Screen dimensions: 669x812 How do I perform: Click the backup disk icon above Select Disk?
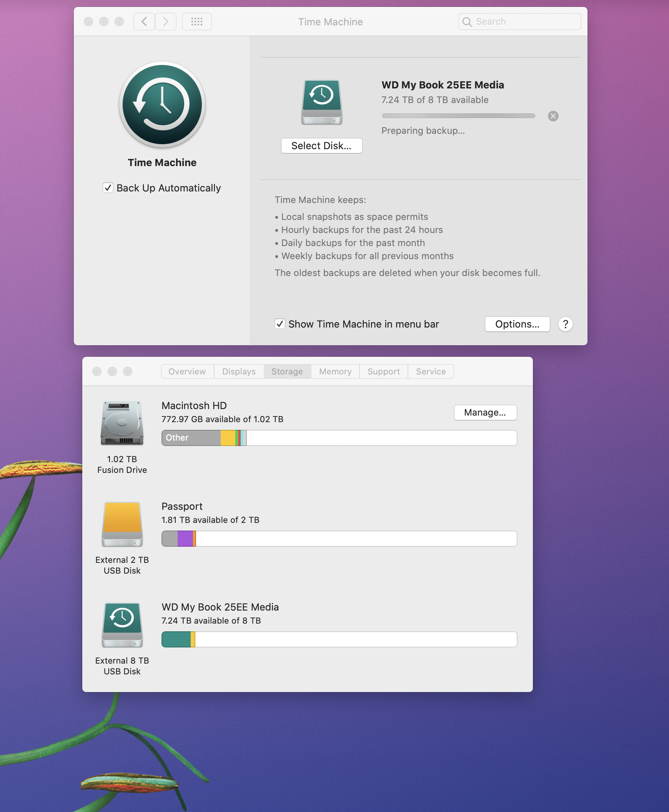(322, 102)
